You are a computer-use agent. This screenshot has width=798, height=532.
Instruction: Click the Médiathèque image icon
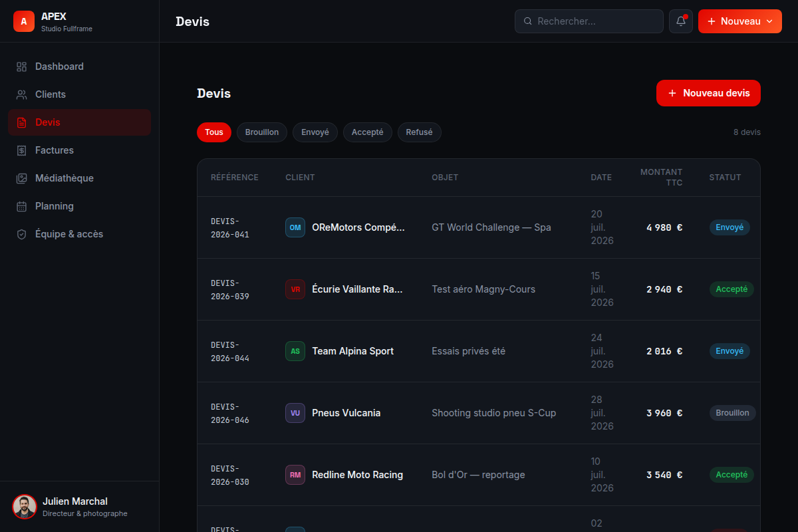tap(22, 178)
